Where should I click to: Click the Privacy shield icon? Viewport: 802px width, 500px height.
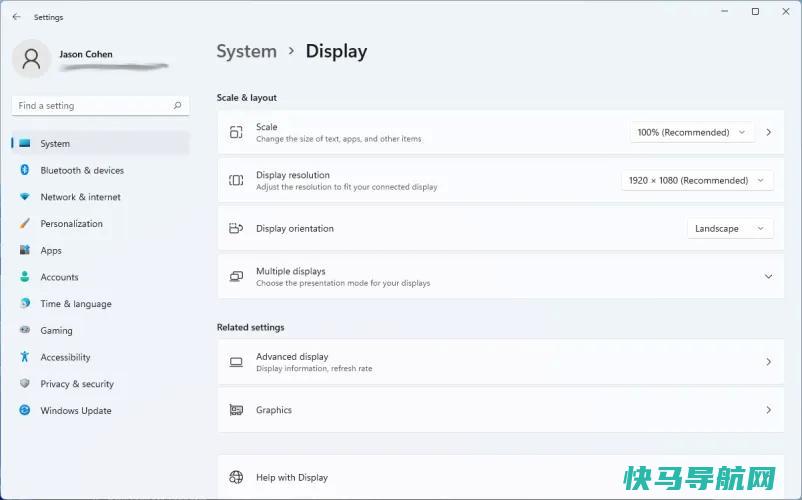point(25,383)
